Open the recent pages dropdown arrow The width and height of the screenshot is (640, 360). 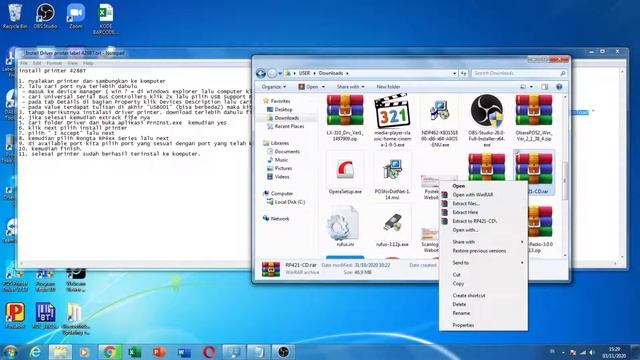pyautogui.click(x=280, y=73)
